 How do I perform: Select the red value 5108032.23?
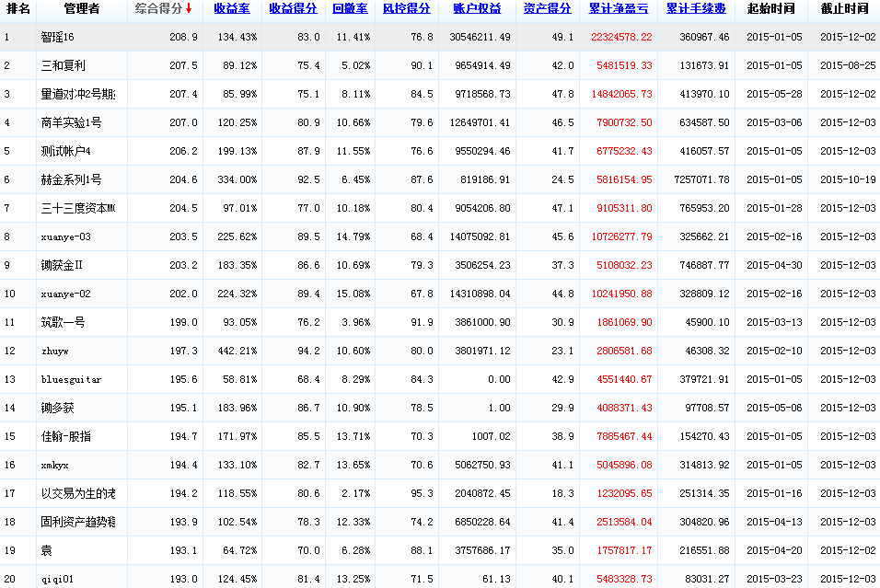coord(625,265)
